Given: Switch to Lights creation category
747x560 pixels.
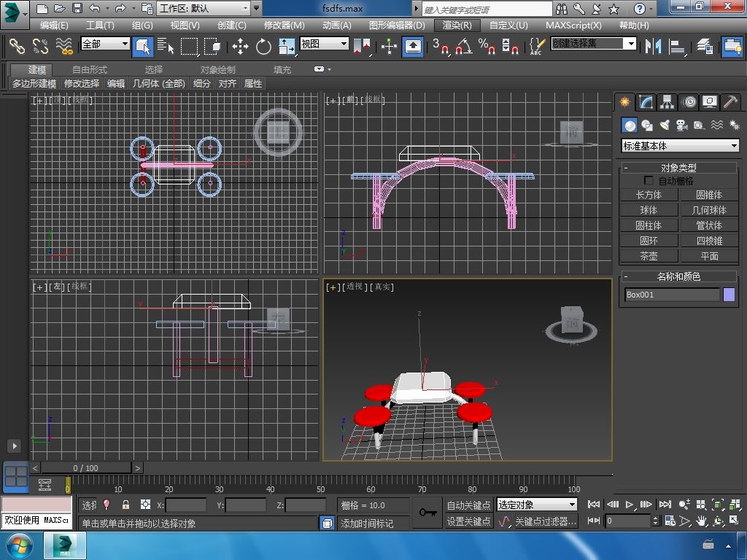Looking at the screenshot, I should point(665,125).
